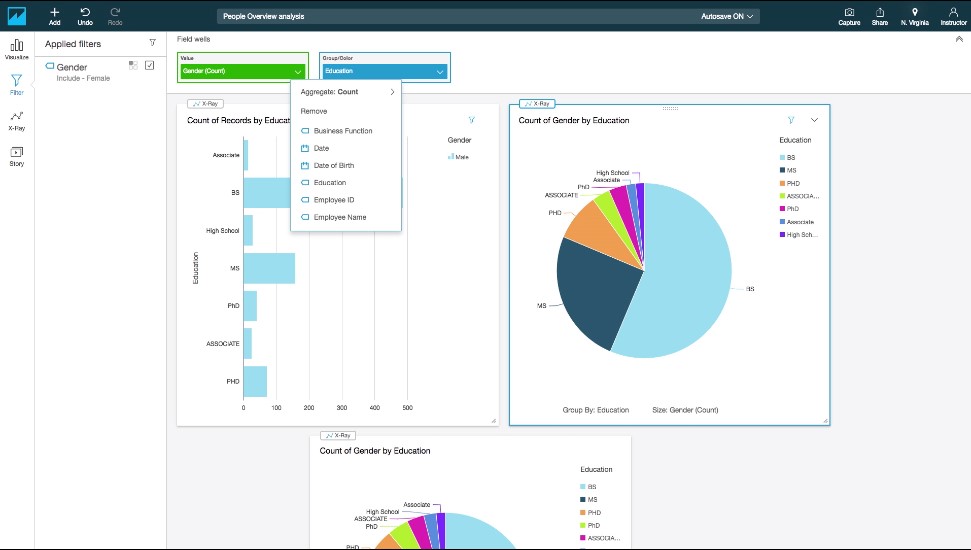Collapse the Field wells section
Viewport: 971px width, 550px height.
point(959,39)
